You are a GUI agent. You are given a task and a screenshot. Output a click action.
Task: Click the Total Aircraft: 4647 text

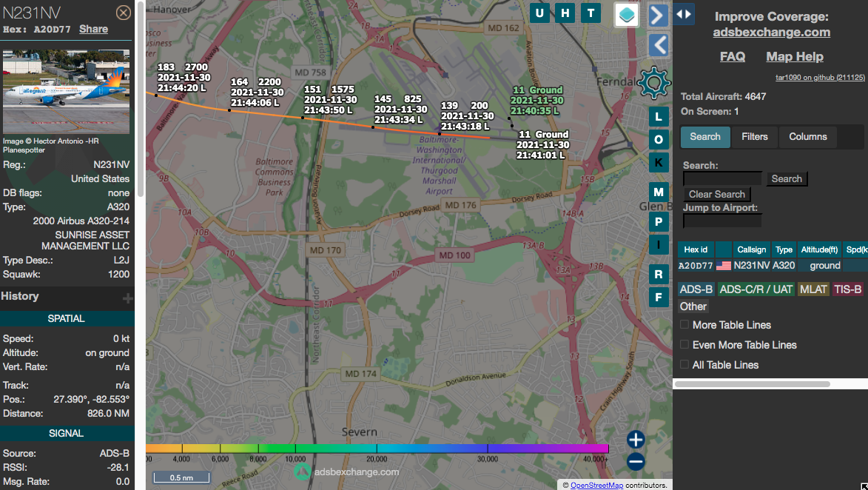724,96
